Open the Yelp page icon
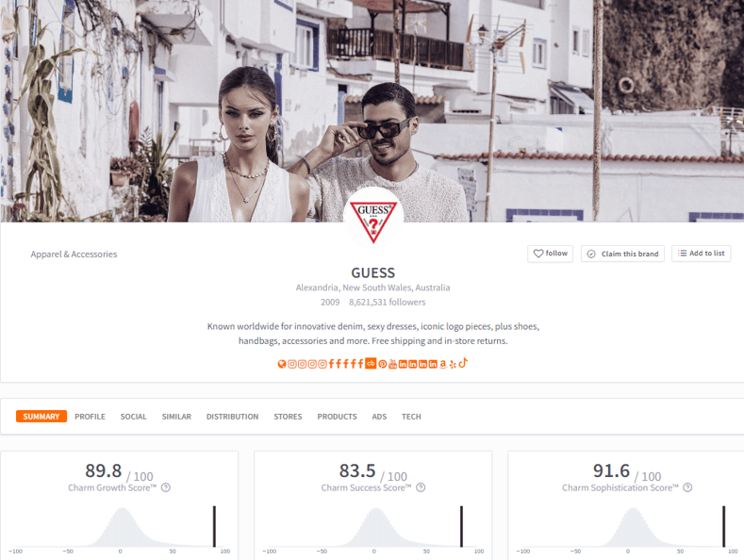This screenshot has height=560, width=744. click(x=453, y=364)
